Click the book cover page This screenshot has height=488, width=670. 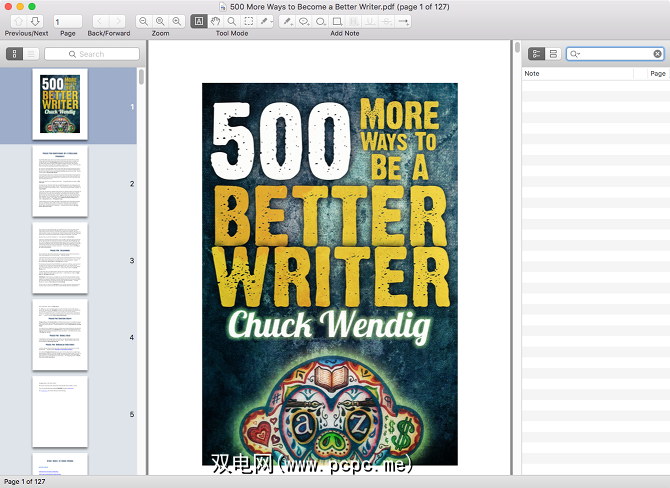pos(329,274)
